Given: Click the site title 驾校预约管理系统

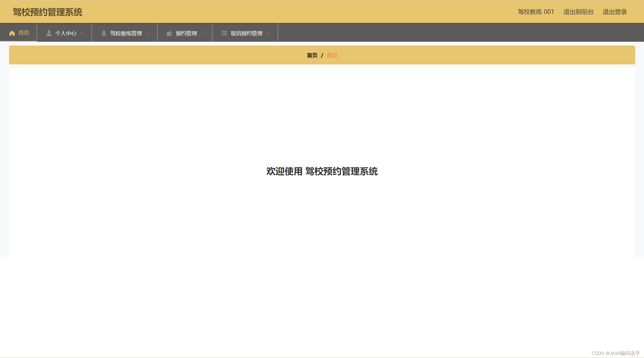Looking at the screenshot, I should click(x=48, y=12).
